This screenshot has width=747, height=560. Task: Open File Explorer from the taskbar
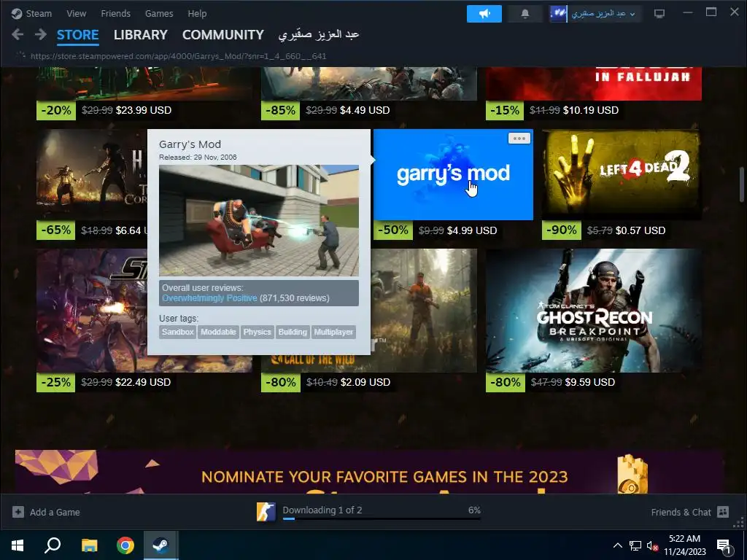pos(89,545)
